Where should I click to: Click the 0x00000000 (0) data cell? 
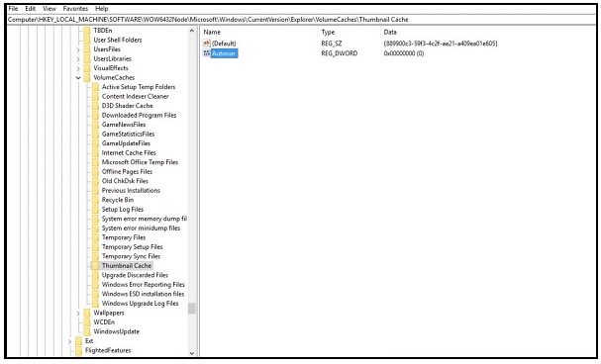pyautogui.click(x=404, y=53)
